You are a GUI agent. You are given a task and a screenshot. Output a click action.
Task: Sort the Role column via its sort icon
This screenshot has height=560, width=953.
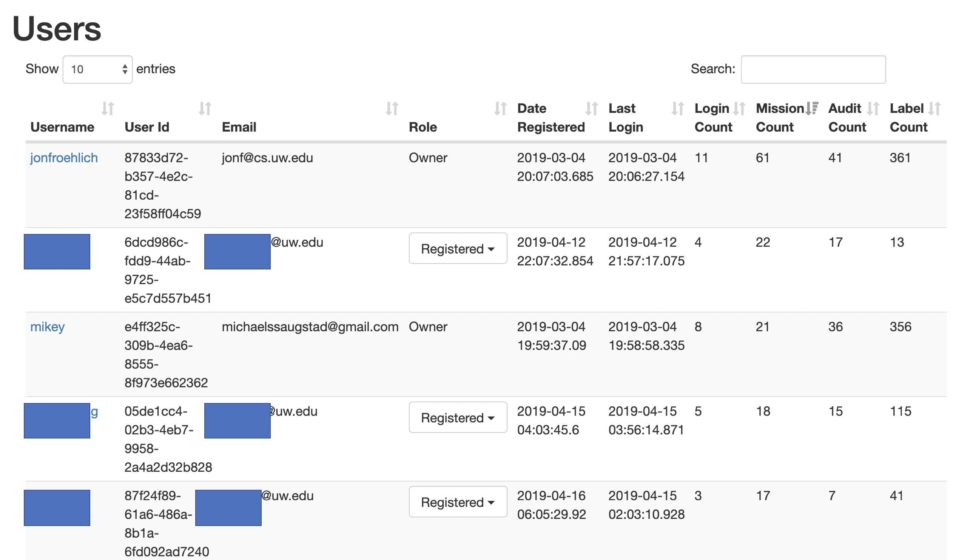click(501, 109)
